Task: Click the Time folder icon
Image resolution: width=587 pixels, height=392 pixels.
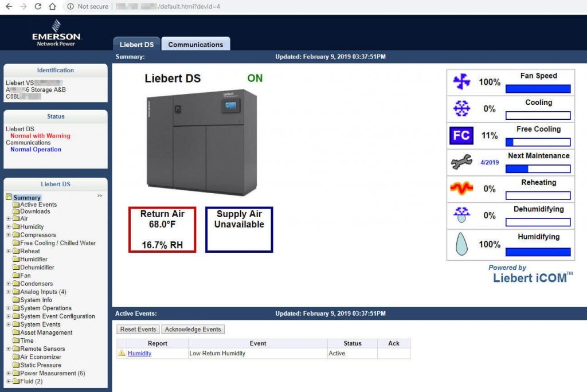Action: click(x=15, y=340)
